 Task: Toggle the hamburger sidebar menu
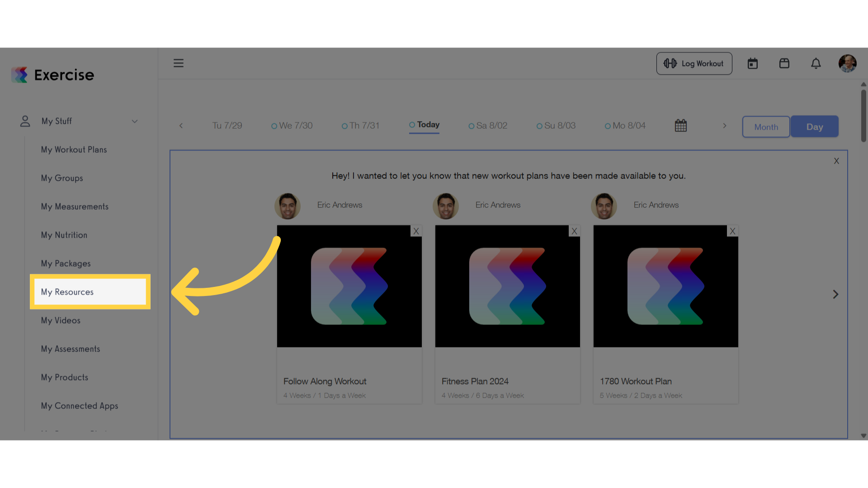click(x=179, y=63)
